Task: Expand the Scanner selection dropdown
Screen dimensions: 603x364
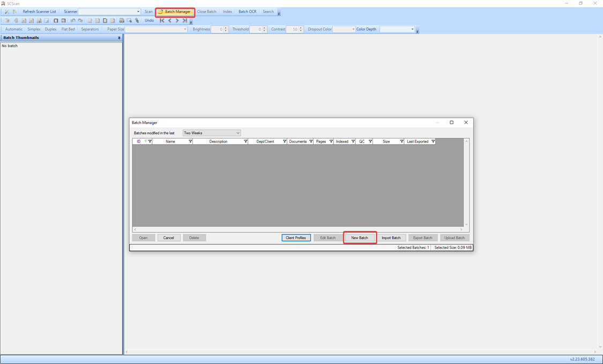Action: click(138, 12)
